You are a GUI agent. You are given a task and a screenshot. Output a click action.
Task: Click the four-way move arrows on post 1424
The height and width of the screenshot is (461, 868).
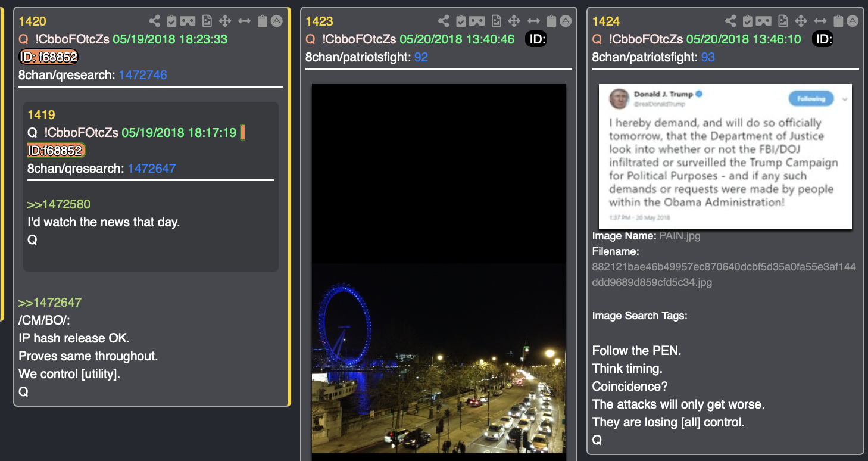(801, 21)
